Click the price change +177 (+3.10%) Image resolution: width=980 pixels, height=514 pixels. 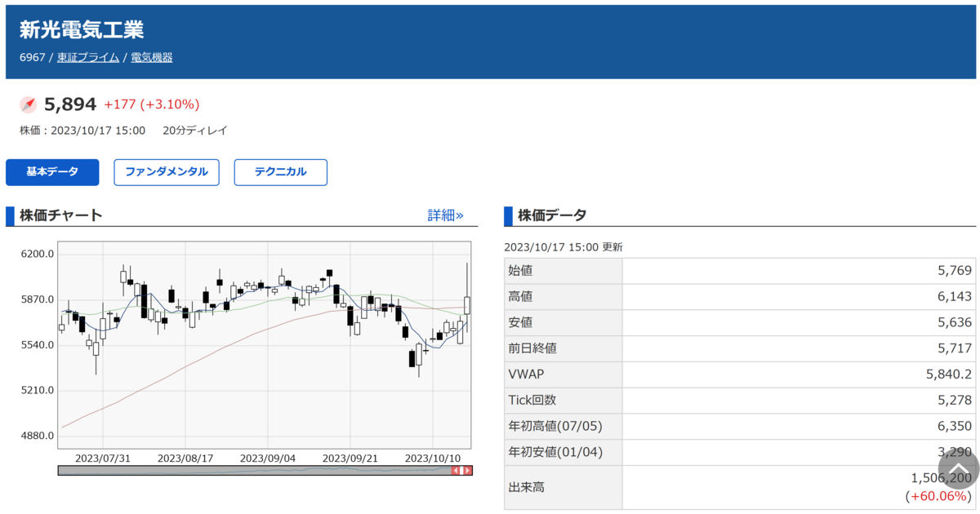coord(152,104)
